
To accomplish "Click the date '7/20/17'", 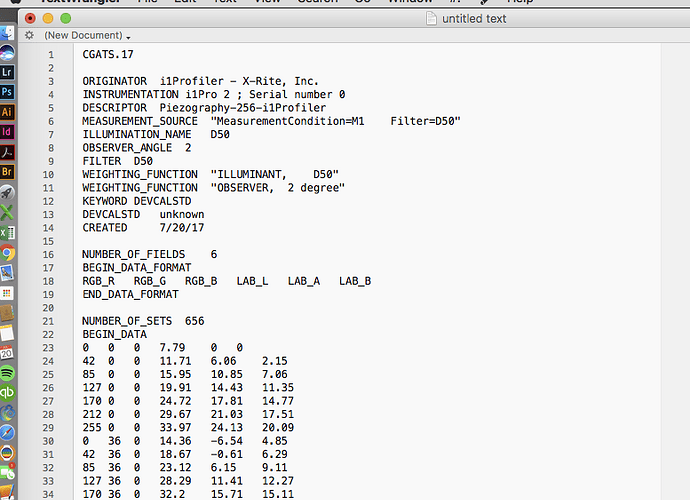I will coord(182,228).
